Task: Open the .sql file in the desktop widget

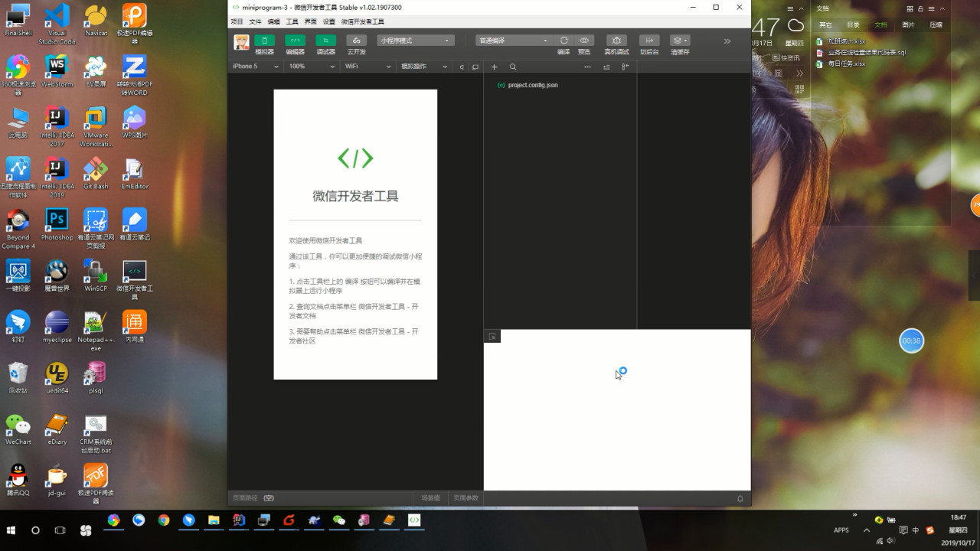Action: pyautogui.click(x=861, y=53)
